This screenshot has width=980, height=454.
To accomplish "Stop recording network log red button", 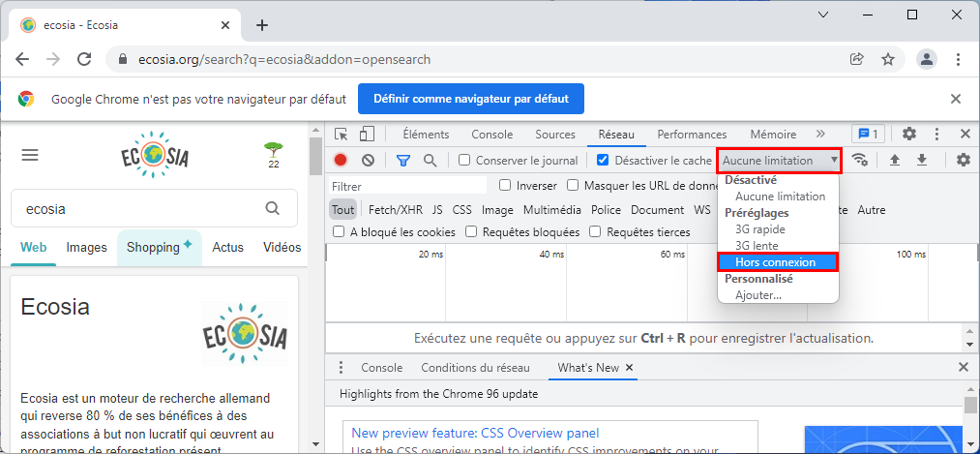I will tap(341, 161).
